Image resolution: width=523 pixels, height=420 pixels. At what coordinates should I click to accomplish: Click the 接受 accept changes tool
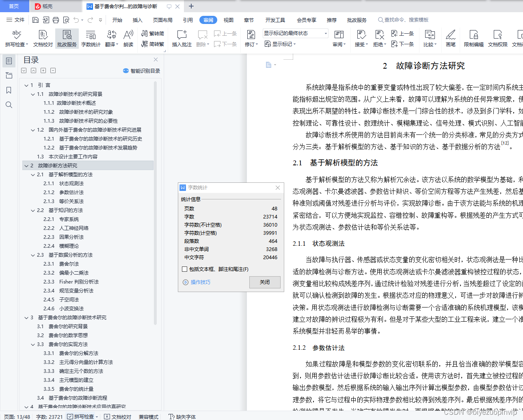point(361,38)
